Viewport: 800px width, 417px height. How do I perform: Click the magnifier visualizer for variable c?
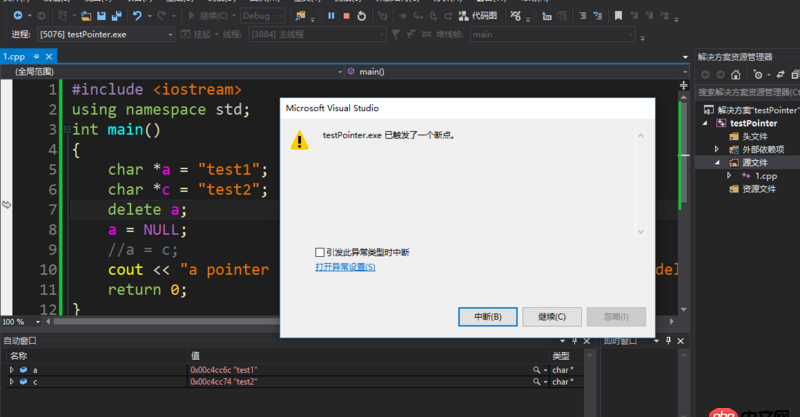[536, 381]
